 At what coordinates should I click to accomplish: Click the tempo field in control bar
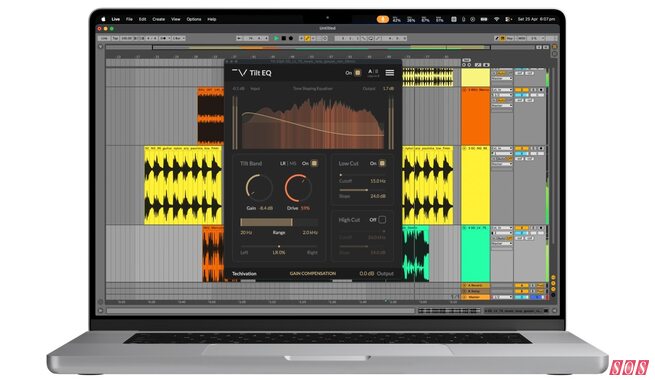[x=126, y=38]
